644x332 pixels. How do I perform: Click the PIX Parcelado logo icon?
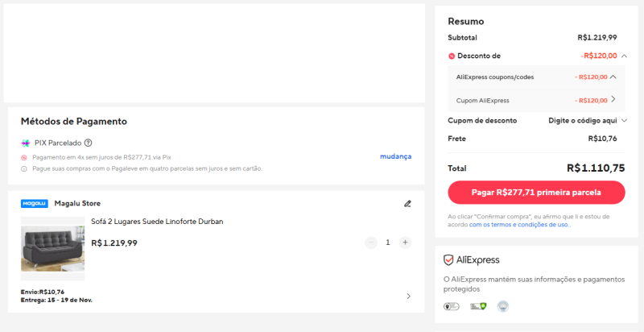(x=25, y=143)
